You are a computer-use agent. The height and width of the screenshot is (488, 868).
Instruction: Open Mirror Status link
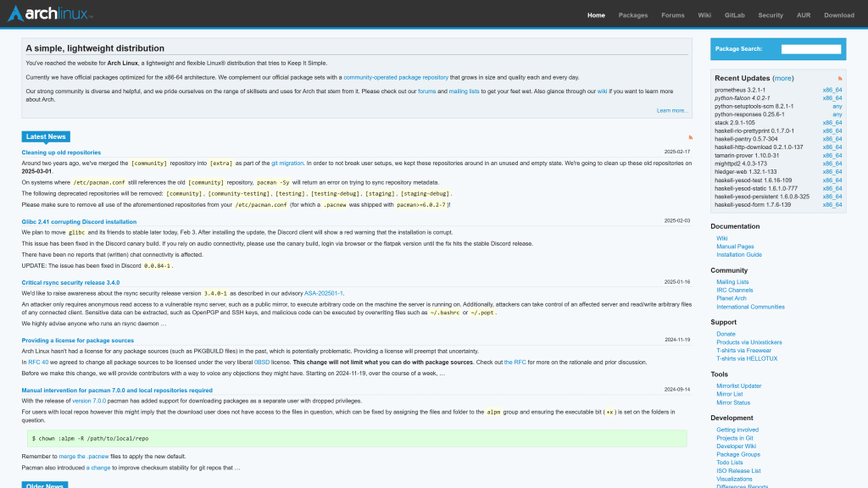733,402
